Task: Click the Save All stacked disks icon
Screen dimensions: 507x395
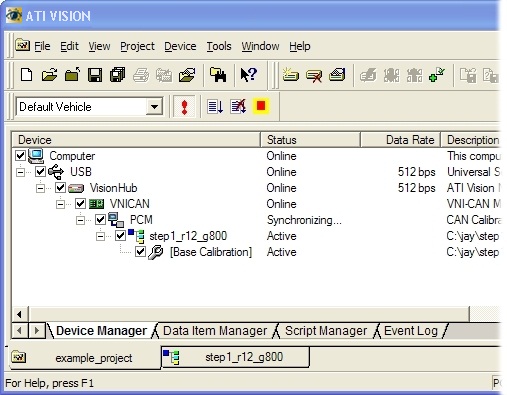Action: (118, 75)
